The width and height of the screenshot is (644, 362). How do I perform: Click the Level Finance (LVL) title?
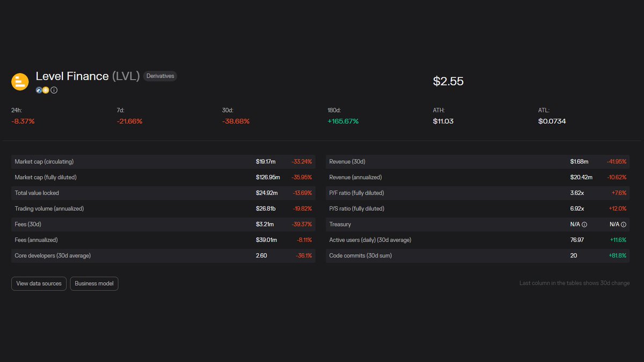(x=88, y=76)
